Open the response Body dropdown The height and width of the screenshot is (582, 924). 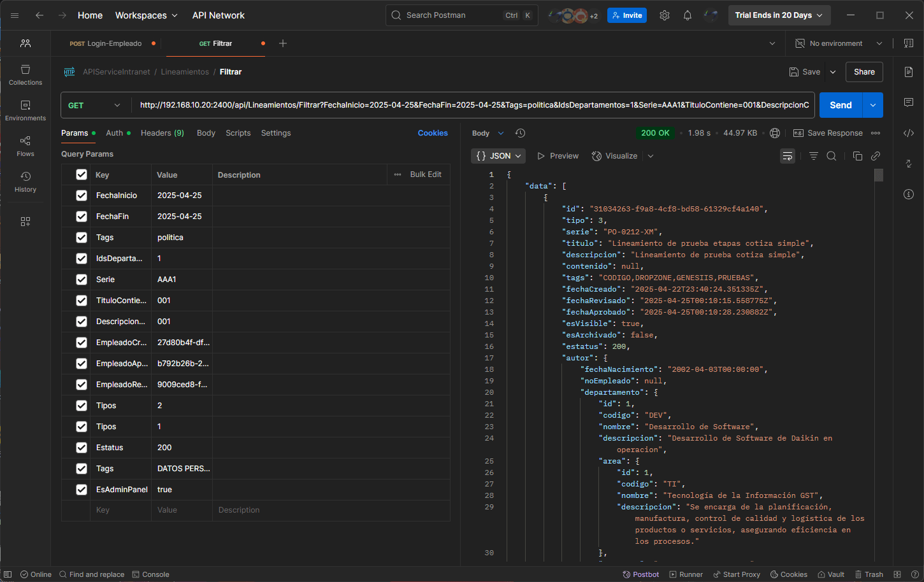[x=487, y=133]
